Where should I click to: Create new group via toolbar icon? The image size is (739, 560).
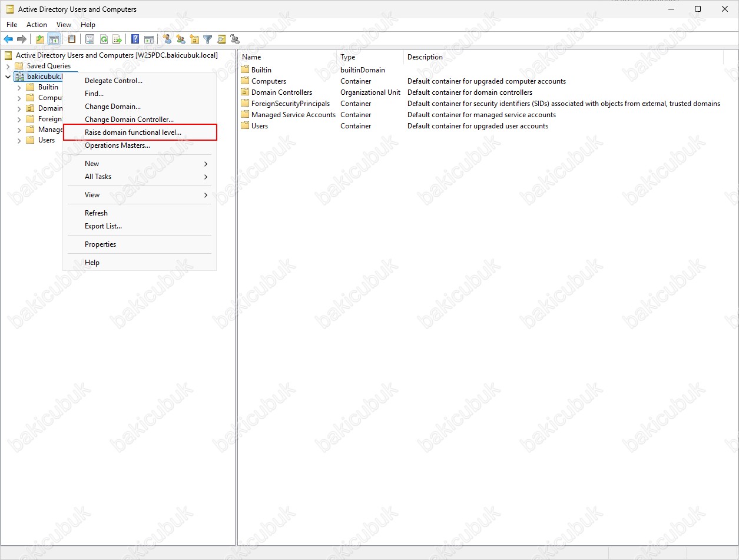pyautogui.click(x=181, y=39)
